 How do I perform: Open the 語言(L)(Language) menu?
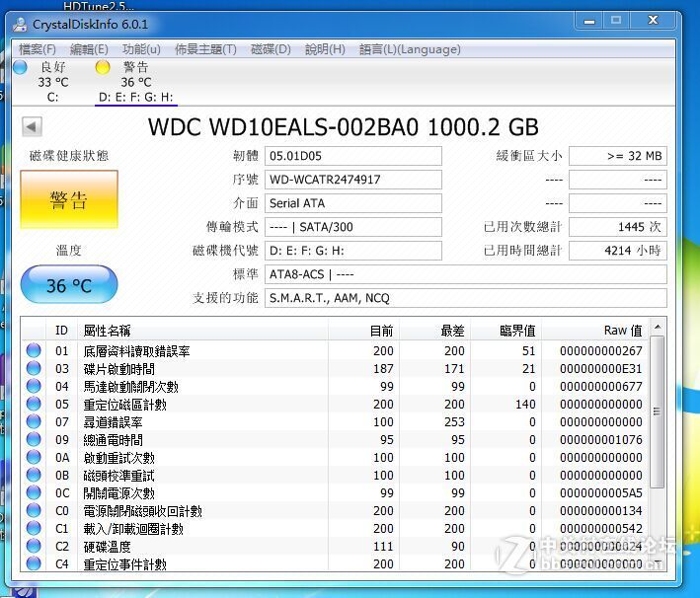click(410, 49)
